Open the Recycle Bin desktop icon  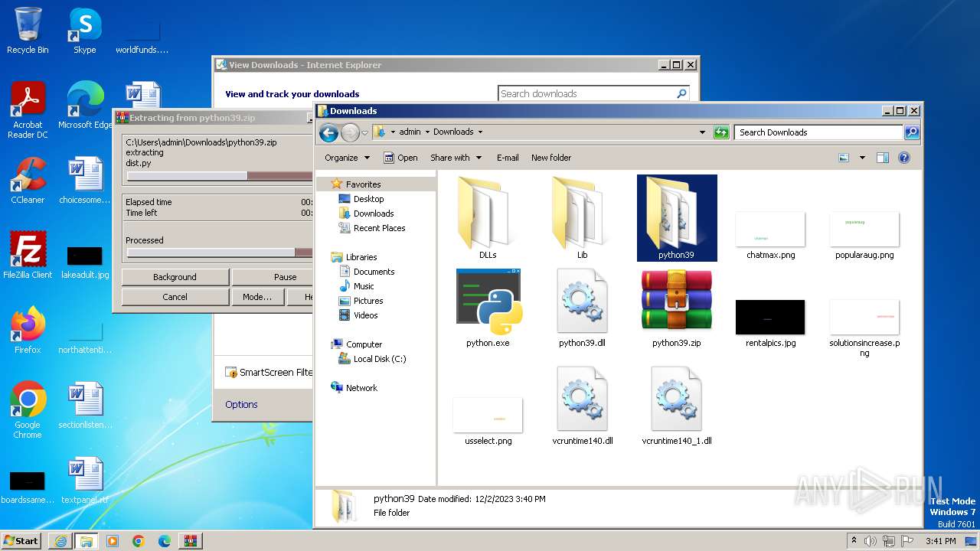[28, 31]
